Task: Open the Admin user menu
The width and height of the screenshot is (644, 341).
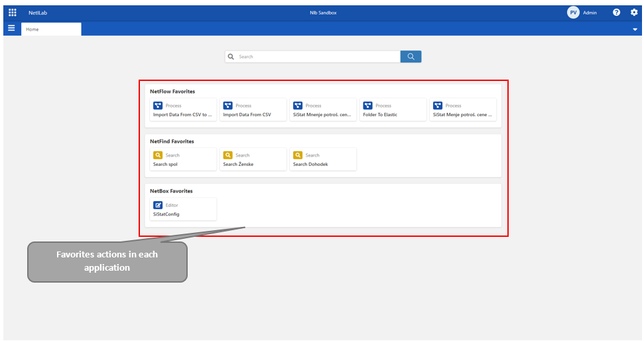Action: point(590,13)
